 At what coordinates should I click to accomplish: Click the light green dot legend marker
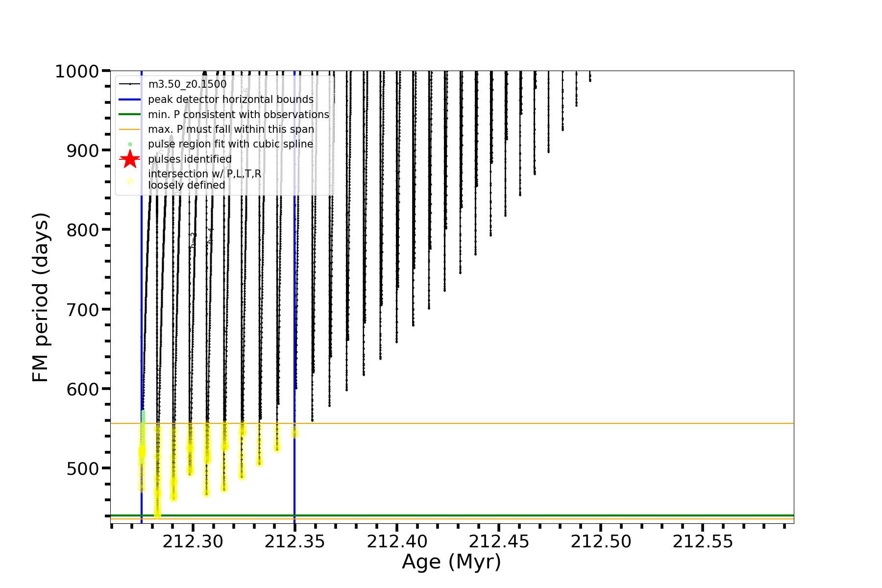[130, 144]
